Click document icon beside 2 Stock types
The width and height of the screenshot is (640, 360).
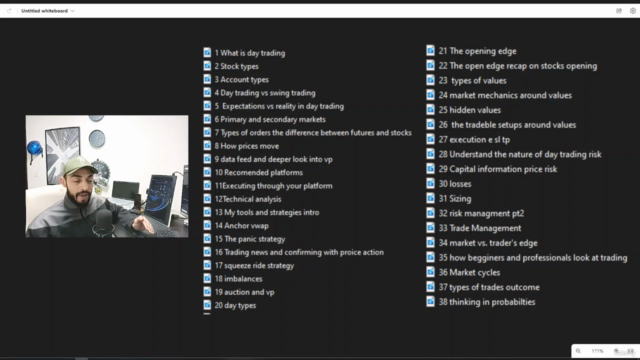[x=207, y=66]
